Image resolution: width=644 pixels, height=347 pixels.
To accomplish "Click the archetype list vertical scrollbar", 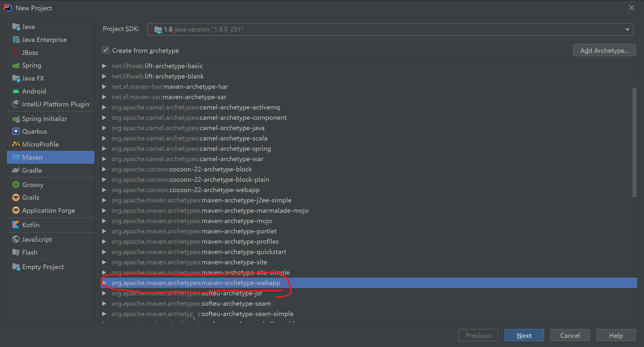I will (x=634, y=142).
